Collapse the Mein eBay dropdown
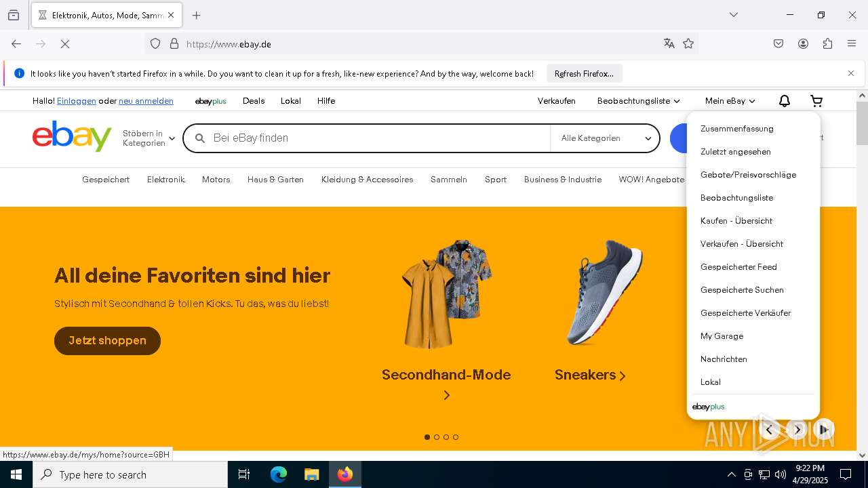 point(730,101)
